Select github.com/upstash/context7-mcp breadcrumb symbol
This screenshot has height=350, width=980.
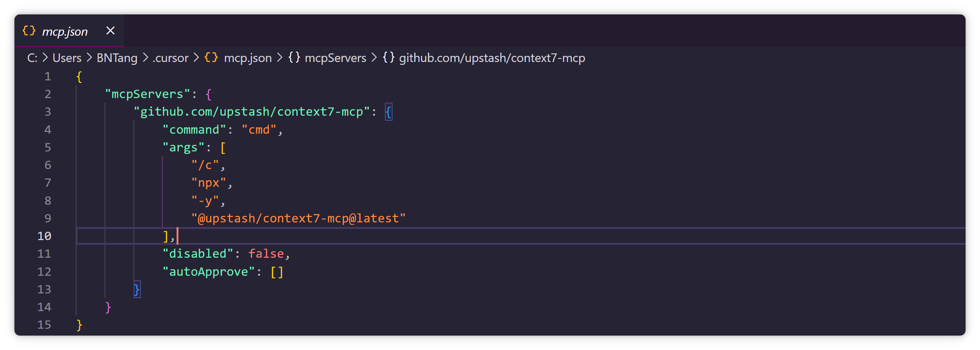click(x=492, y=58)
